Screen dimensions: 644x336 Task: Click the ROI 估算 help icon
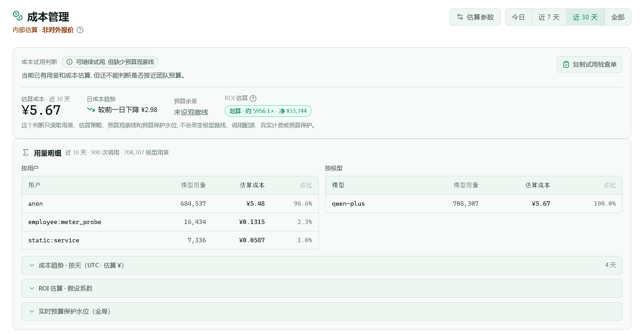pos(253,98)
